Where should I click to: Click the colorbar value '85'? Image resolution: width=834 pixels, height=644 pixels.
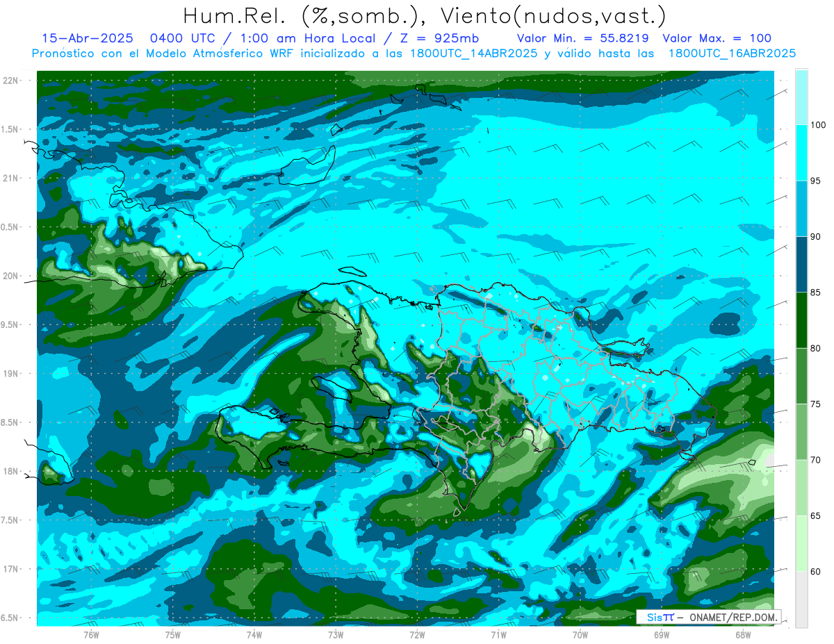[816, 292]
